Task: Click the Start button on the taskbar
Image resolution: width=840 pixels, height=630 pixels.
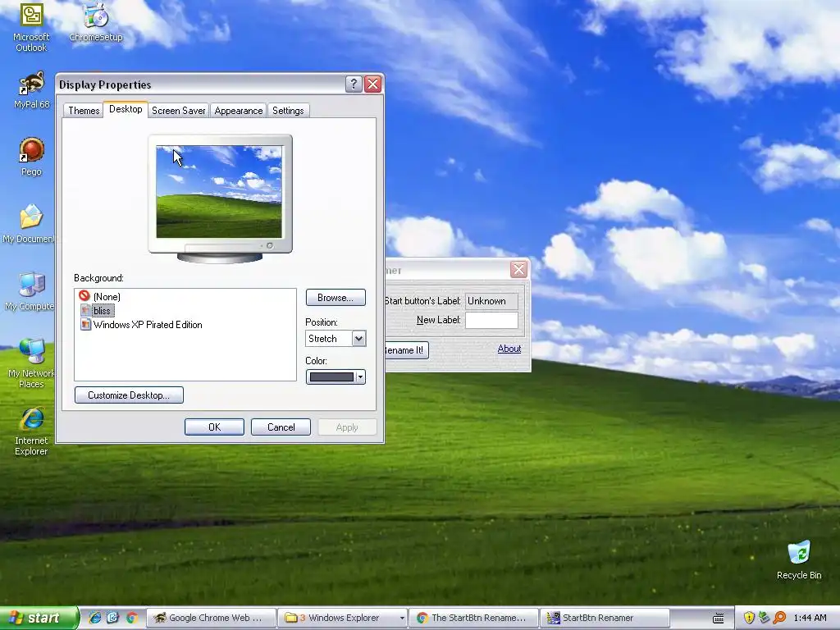Action: [x=39, y=618]
